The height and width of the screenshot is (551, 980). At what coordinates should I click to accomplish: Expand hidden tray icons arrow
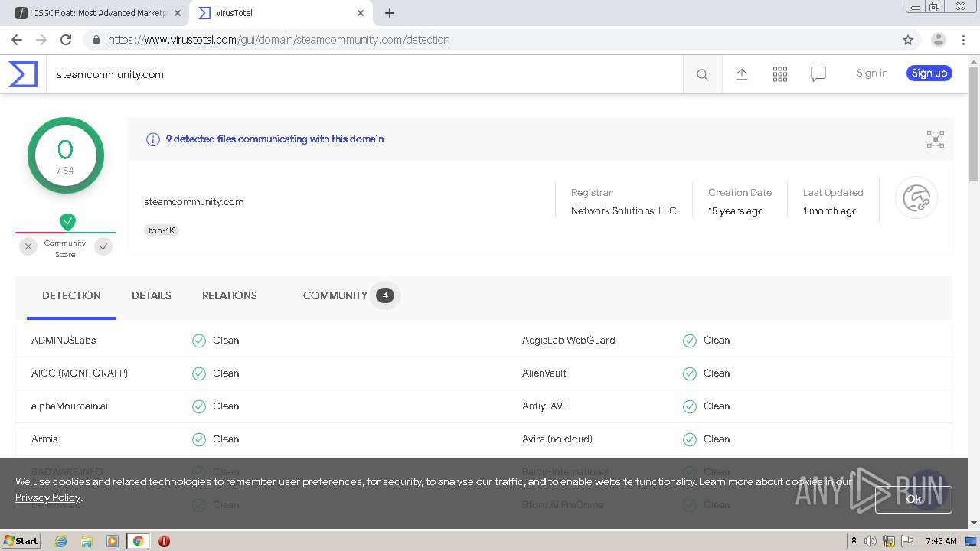[854, 541]
